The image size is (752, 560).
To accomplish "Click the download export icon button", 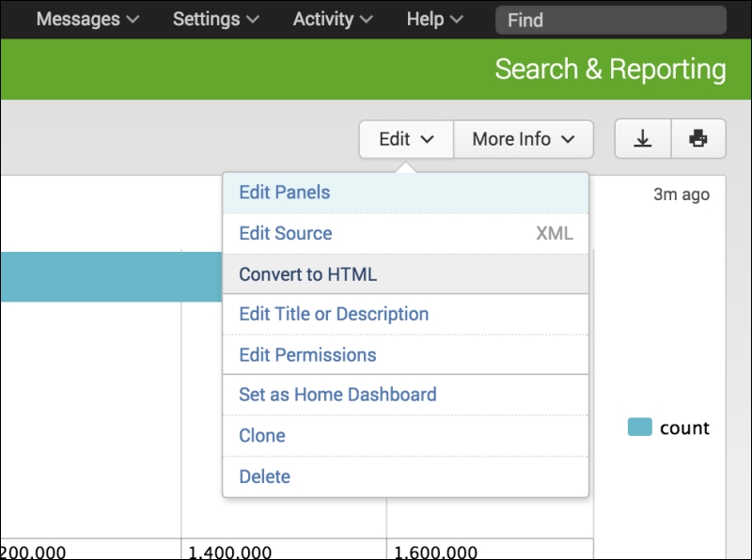I will 643,139.
